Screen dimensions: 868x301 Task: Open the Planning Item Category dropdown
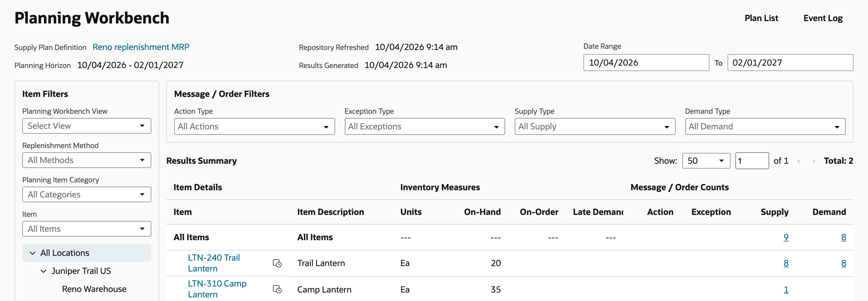coord(86,195)
